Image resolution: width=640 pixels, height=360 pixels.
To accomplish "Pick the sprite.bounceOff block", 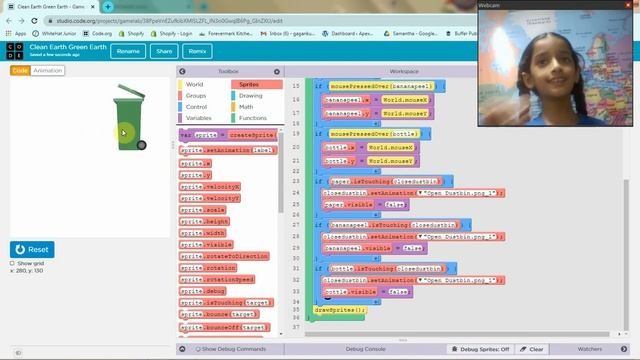I will tap(224, 327).
